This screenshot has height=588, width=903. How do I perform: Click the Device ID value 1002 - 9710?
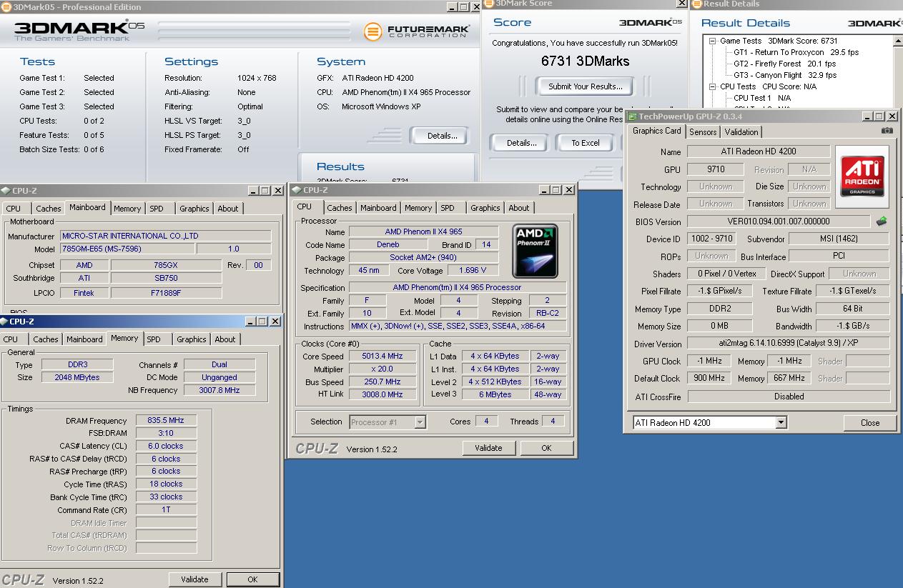[x=712, y=239]
